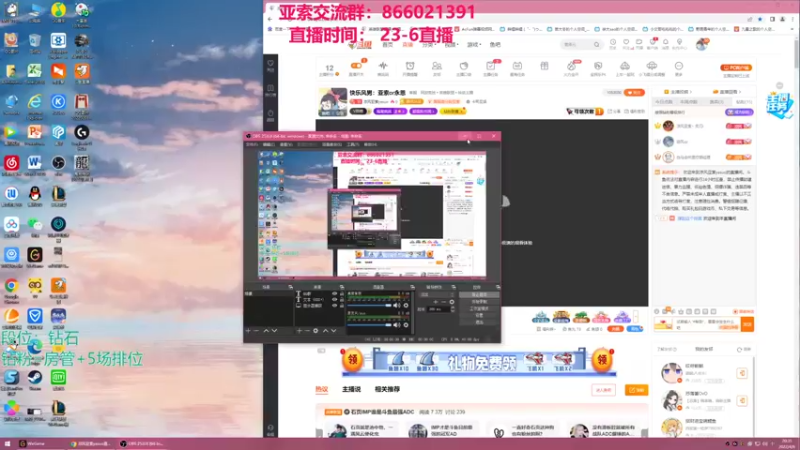Open the scene transition type dropdown
Image resolution: width=800 pixels, height=450 pixels.
click(436, 295)
